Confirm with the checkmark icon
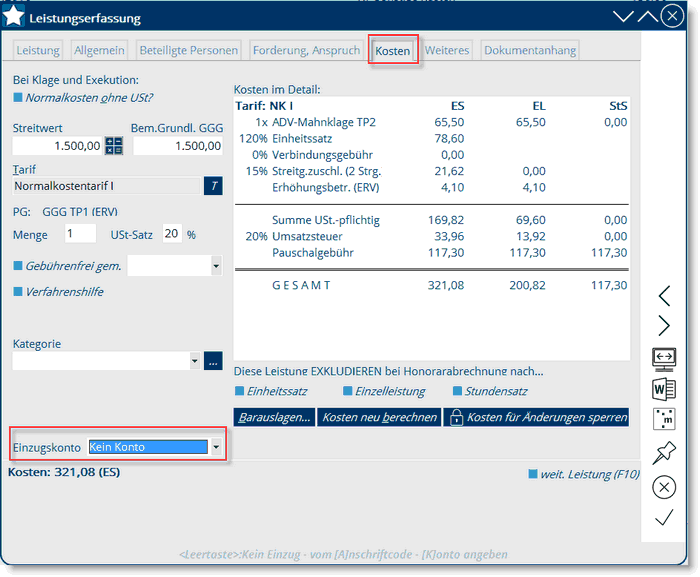This screenshot has height=577, width=700. click(x=664, y=517)
